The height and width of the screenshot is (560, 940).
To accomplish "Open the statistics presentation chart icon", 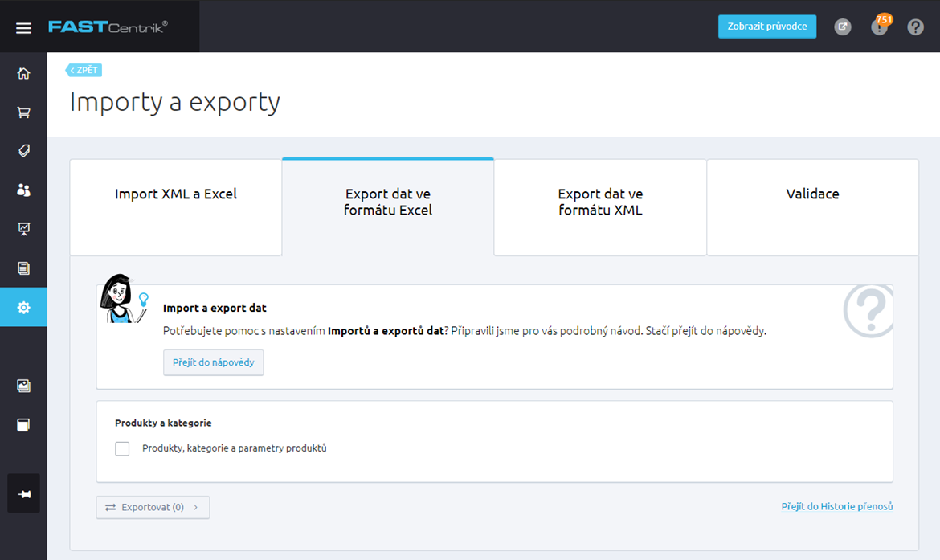I will (23, 229).
